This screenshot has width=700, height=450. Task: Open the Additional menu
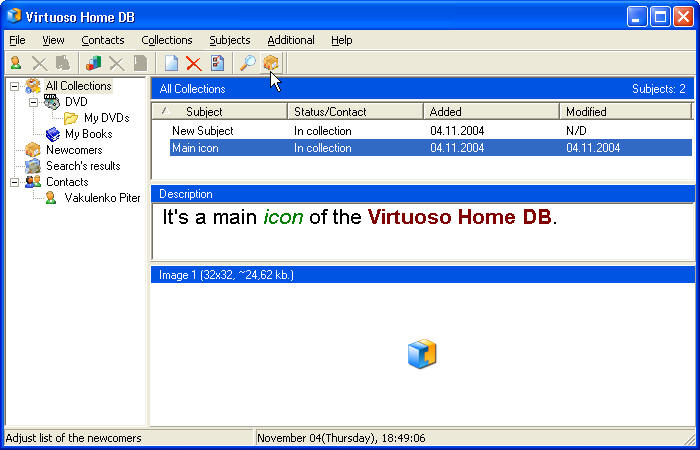[291, 40]
